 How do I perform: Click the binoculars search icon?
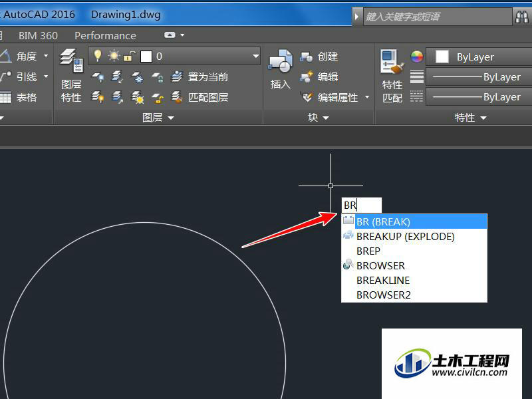pyautogui.click(x=522, y=17)
